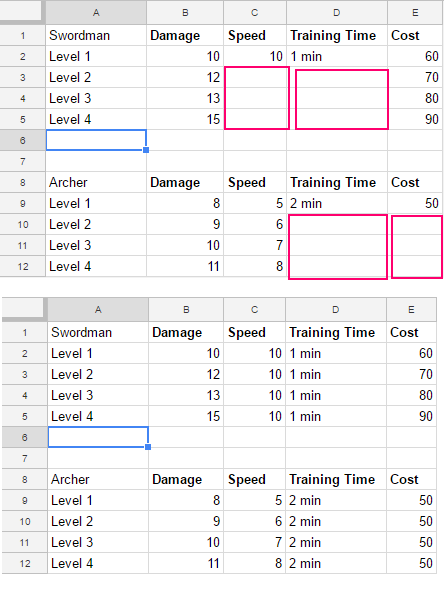Screen dimensions: 444x600
Task: Select row 7 header in the lower sheet
Action: click(25, 458)
